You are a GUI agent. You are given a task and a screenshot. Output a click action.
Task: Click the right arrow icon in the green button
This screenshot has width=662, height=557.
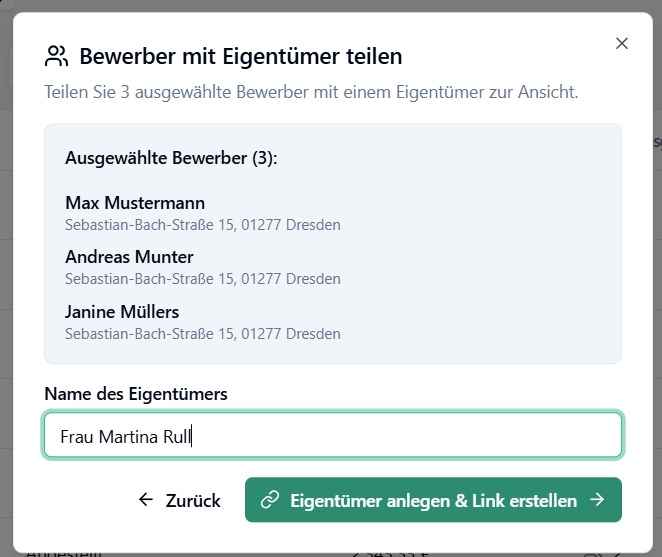[x=597, y=500]
